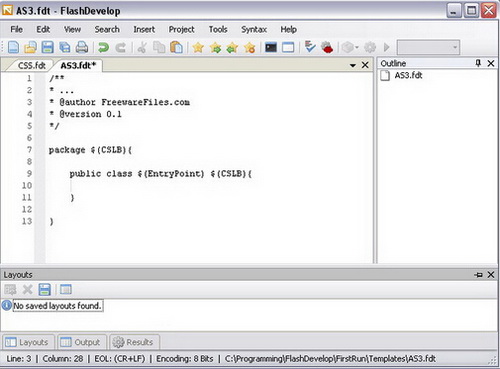Click the grayed Load layout icon
The width and height of the screenshot is (500, 369).
10,289
